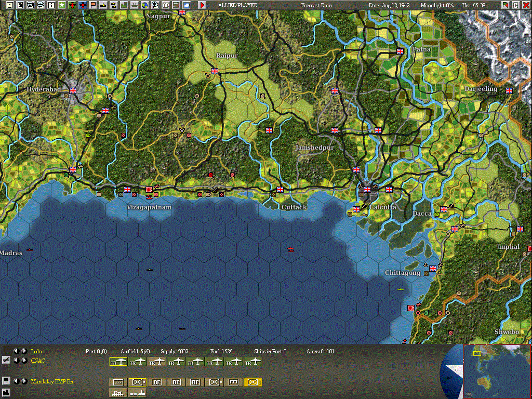Click the floppy disk save game icon
Viewport: 532px width, 399px height.
pyautogui.click(x=10, y=5)
